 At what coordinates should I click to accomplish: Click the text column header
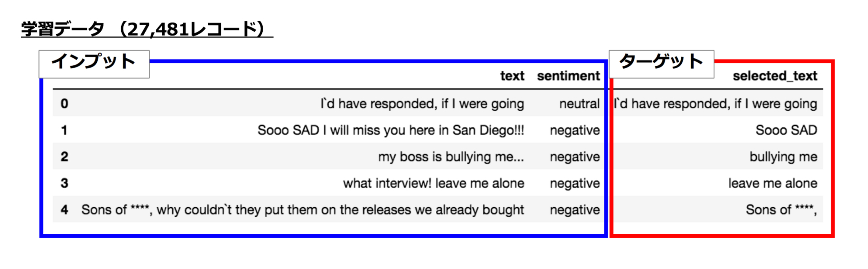click(512, 76)
